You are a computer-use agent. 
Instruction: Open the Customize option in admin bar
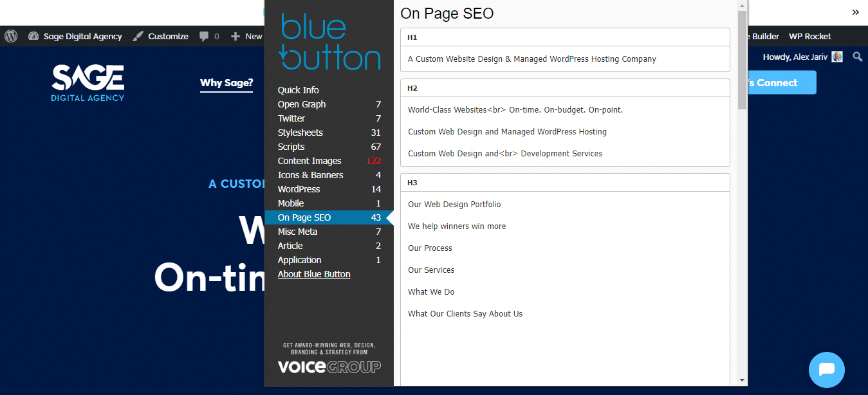click(x=161, y=37)
